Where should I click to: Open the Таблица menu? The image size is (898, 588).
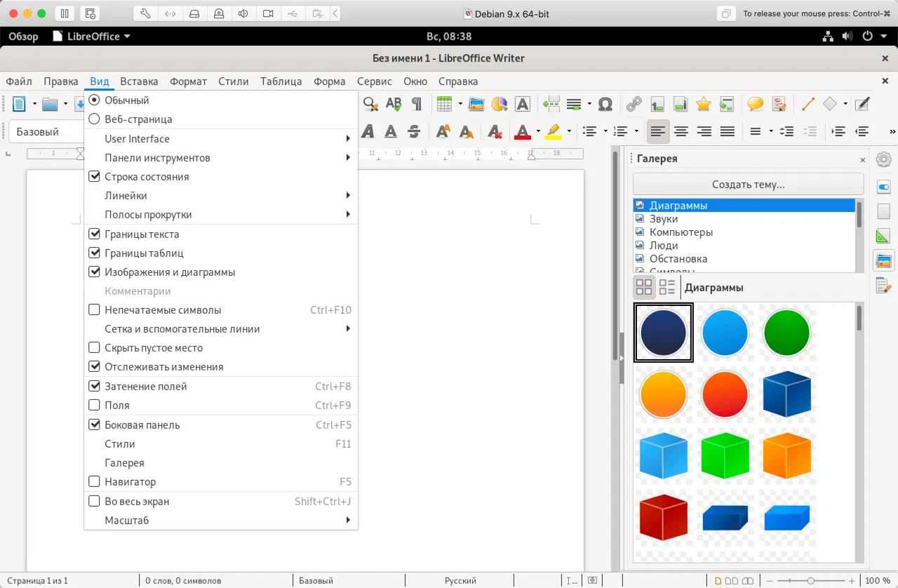point(281,81)
